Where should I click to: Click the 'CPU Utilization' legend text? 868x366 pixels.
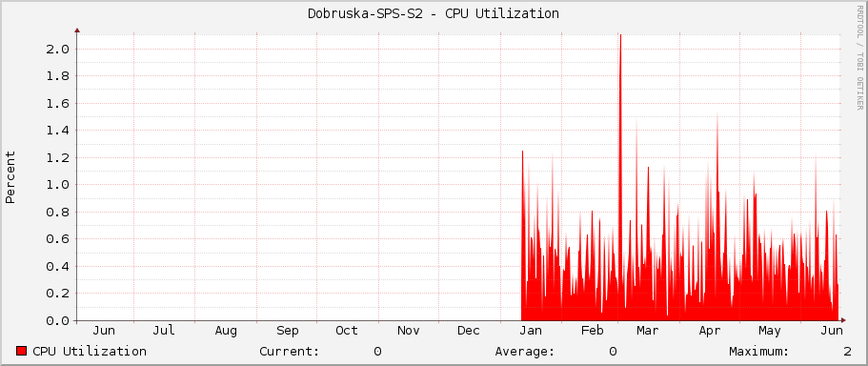pos(90,352)
